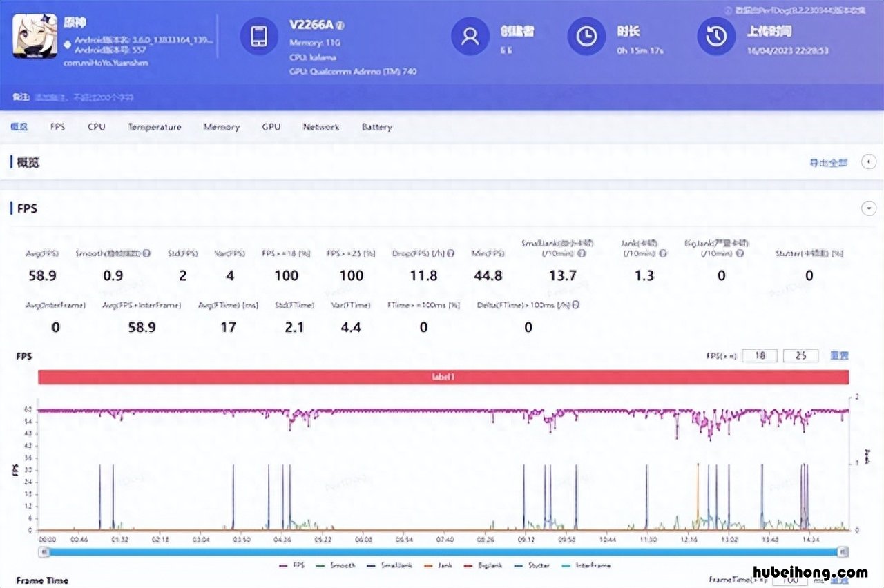Click help icon next to SmallJank metric
Image resolution: width=884 pixels, height=588 pixels.
(582, 253)
